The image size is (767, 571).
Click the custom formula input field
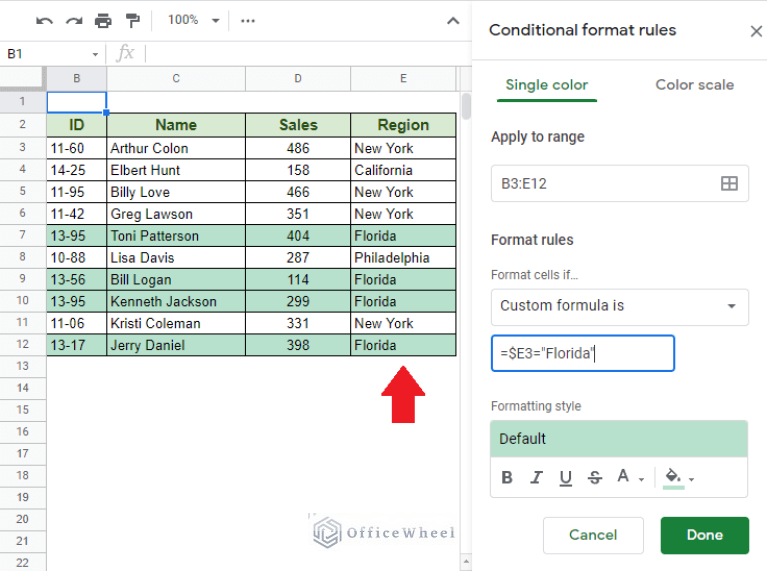coord(582,354)
